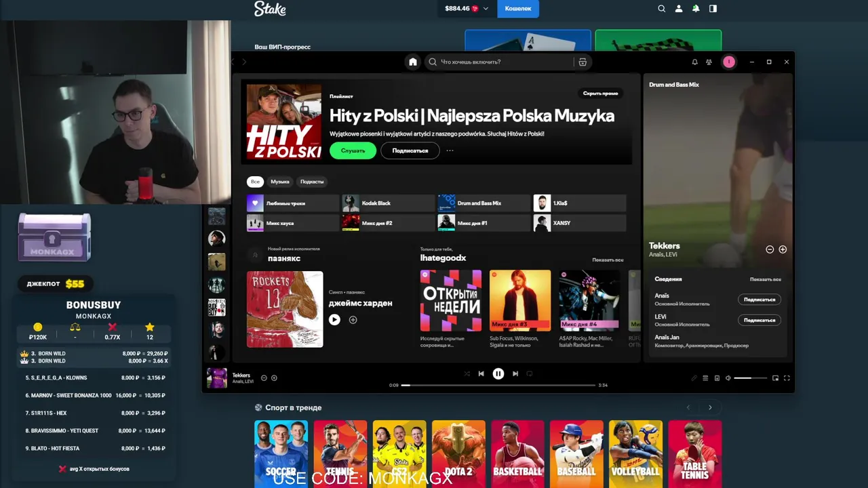Enter full screen player mode

[x=787, y=378]
